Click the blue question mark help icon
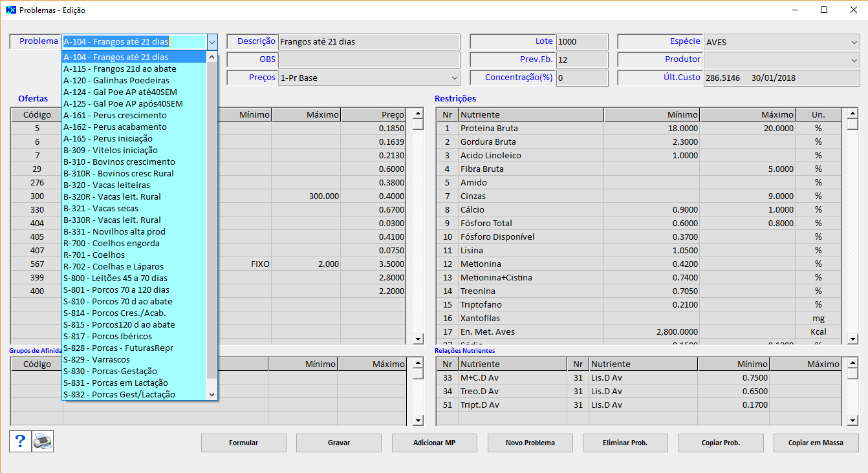 (x=20, y=441)
